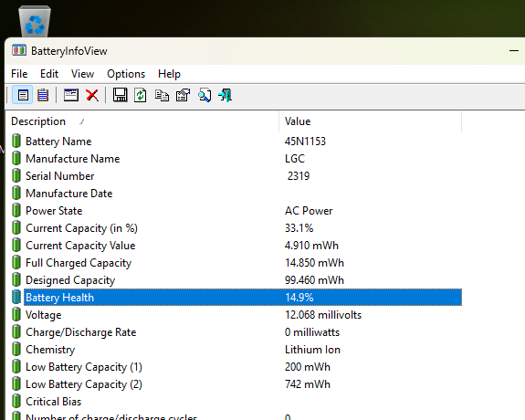Sort by the Value column header

coord(370,121)
